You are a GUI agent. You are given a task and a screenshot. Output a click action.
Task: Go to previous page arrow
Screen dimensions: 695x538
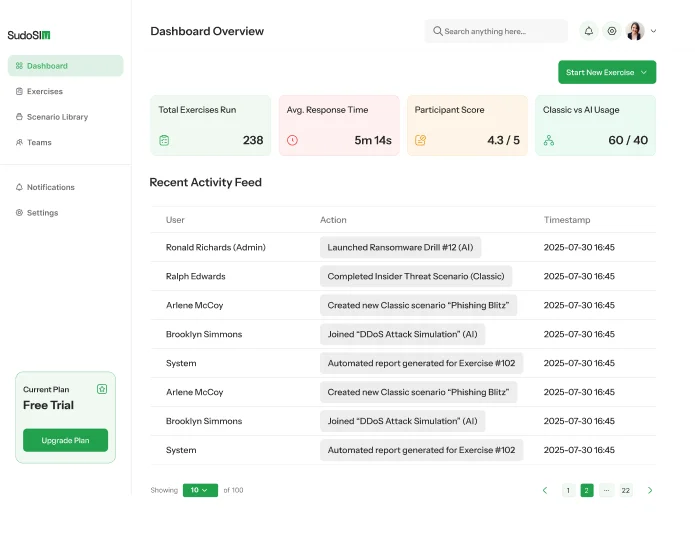[x=545, y=490]
